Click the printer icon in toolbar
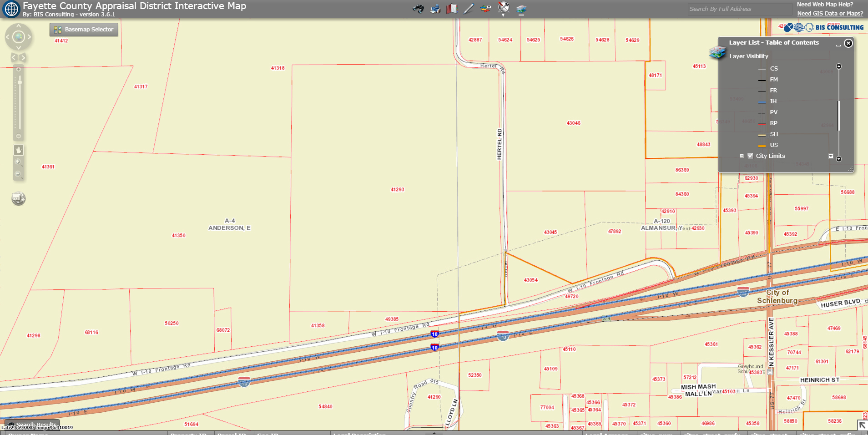The width and height of the screenshot is (868, 435). 435,9
